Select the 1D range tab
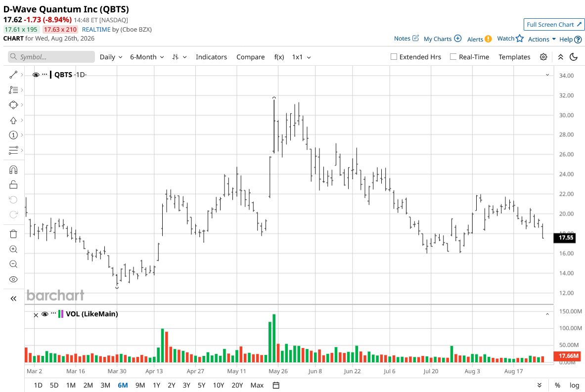Image resolution: width=585 pixels, height=392 pixels. tap(38, 385)
